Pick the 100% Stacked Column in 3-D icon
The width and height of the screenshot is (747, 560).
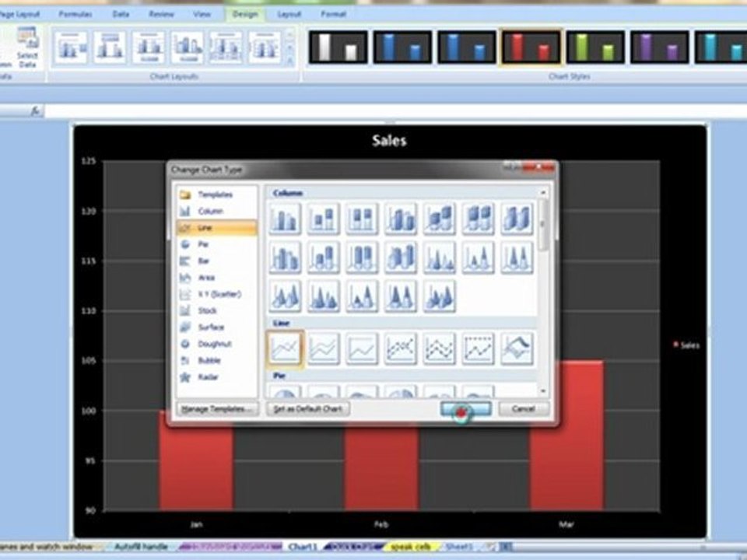click(478, 219)
